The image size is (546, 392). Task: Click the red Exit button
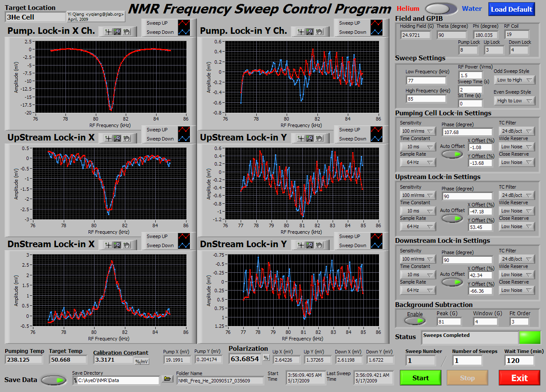click(520, 378)
